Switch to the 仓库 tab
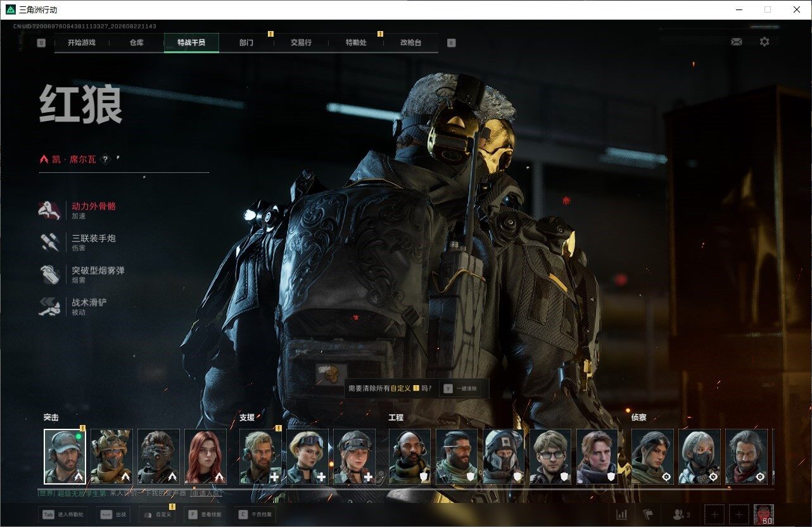Image resolution: width=812 pixels, height=527 pixels. [136, 43]
